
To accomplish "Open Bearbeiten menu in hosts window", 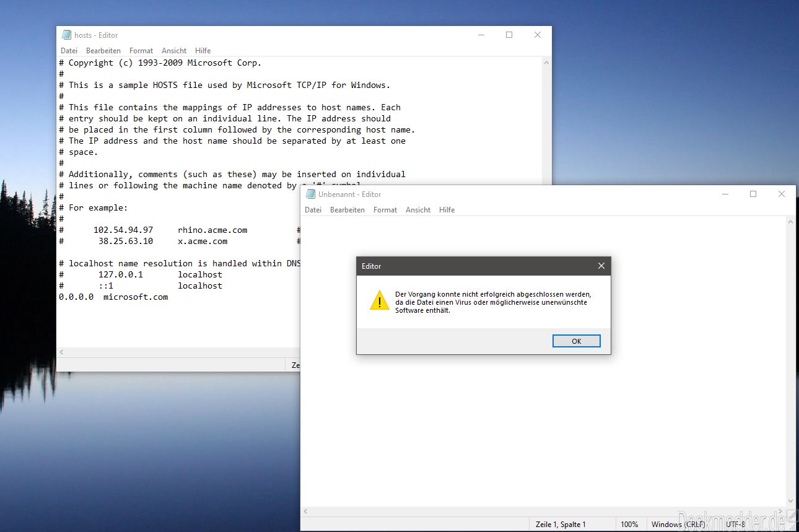I will 103,51.
